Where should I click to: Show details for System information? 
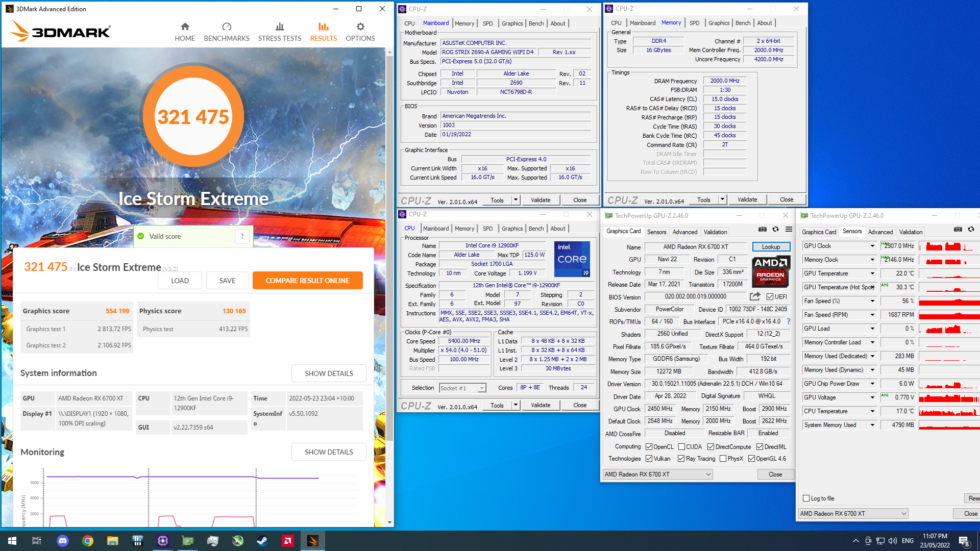[329, 373]
